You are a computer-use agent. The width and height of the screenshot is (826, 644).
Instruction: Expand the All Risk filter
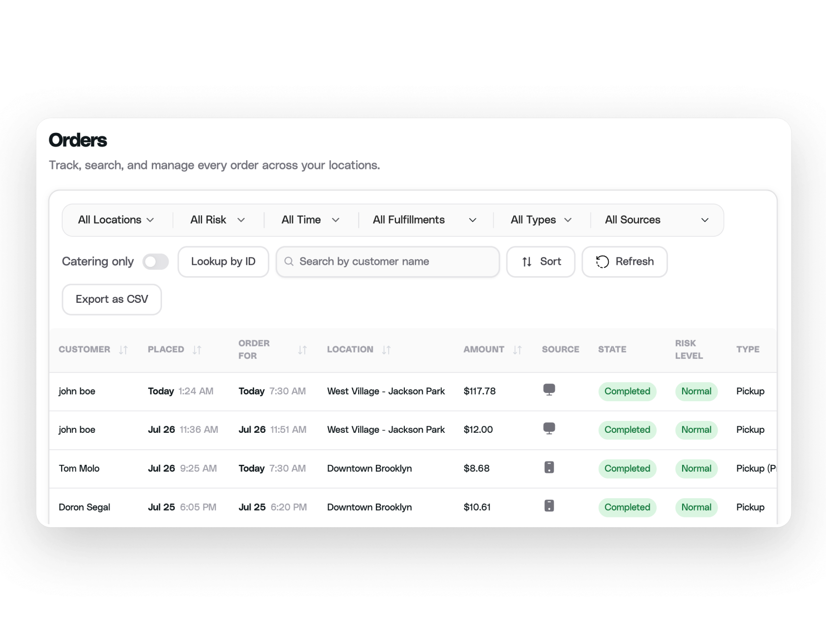point(218,220)
